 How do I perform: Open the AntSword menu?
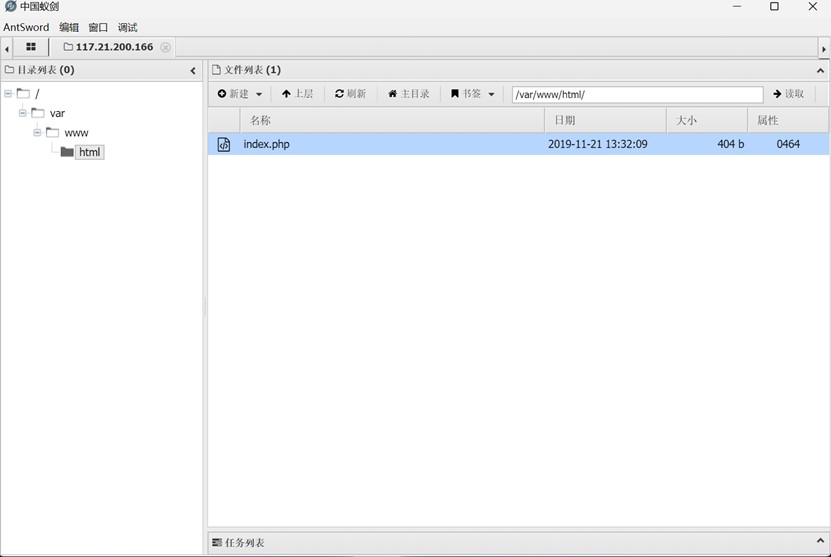click(x=26, y=27)
